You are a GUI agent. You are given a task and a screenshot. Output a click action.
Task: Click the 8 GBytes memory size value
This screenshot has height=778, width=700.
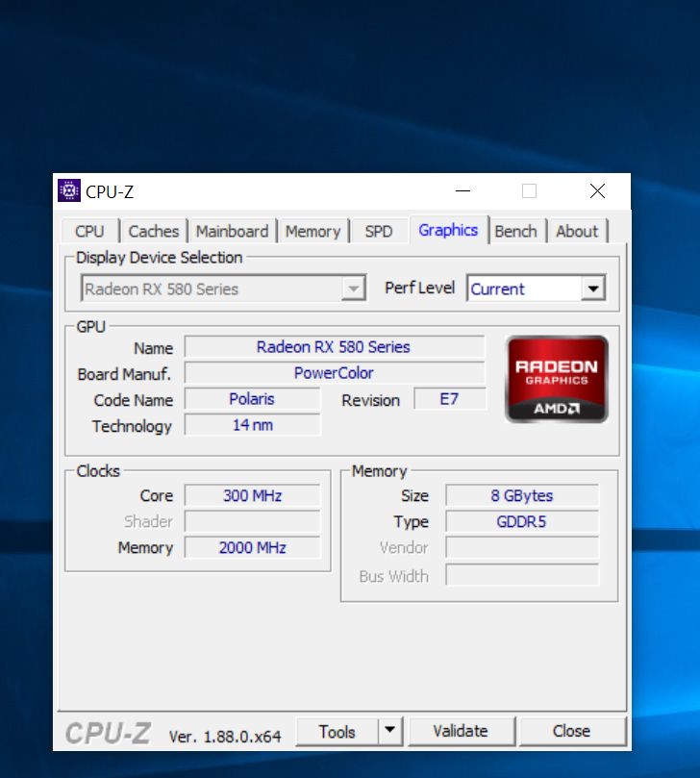tap(522, 495)
